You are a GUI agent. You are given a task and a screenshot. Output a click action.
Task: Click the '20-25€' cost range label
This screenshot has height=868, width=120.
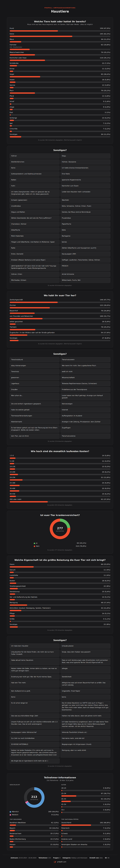pos(13,477)
